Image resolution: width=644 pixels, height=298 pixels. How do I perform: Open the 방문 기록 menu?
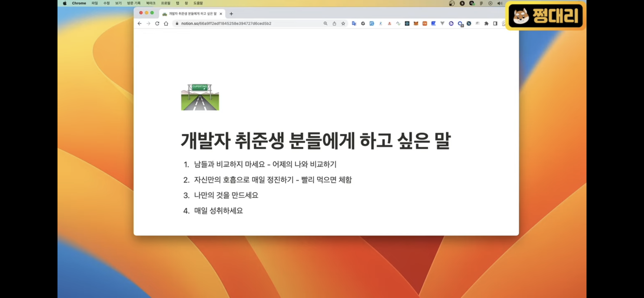(x=134, y=3)
